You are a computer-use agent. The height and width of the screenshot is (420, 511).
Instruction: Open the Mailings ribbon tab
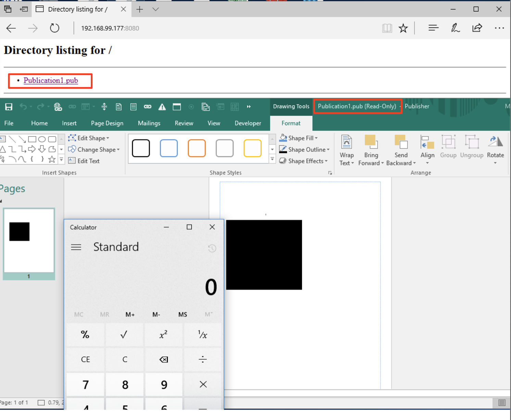(x=149, y=123)
